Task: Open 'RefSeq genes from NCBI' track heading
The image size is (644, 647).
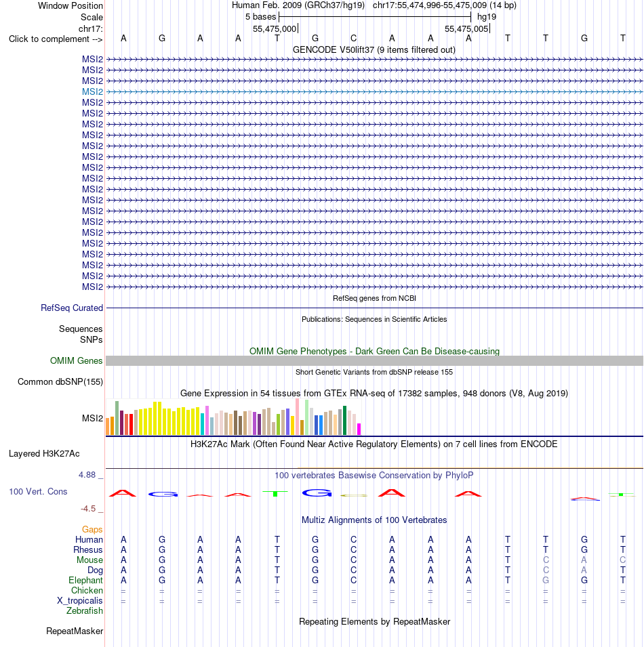Action: pyautogui.click(x=374, y=298)
